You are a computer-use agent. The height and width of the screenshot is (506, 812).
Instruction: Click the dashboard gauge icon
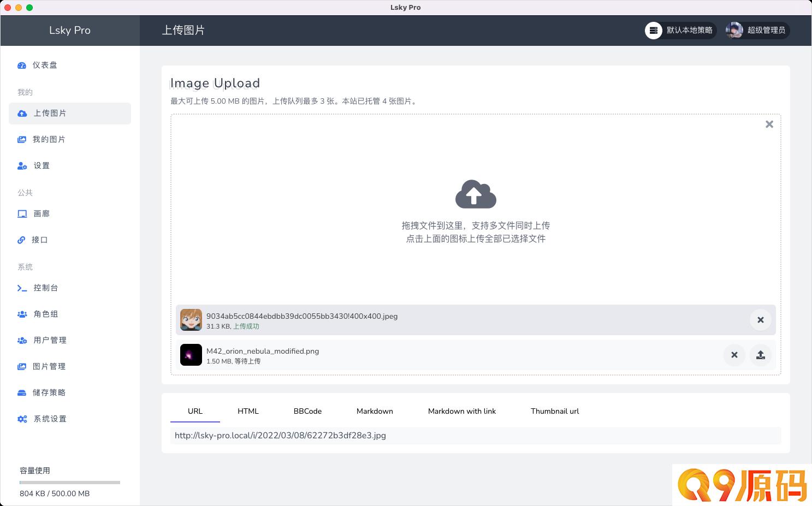pyautogui.click(x=22, y=66)
